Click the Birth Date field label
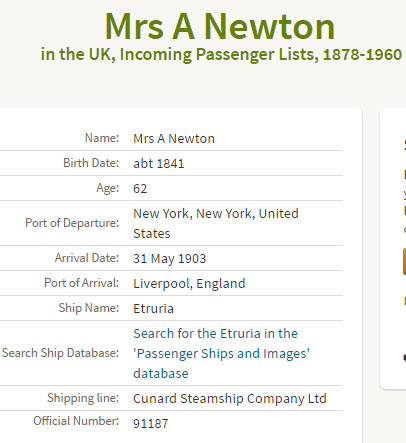This screenshot has height=443, width=406. (x=91, y=163)
